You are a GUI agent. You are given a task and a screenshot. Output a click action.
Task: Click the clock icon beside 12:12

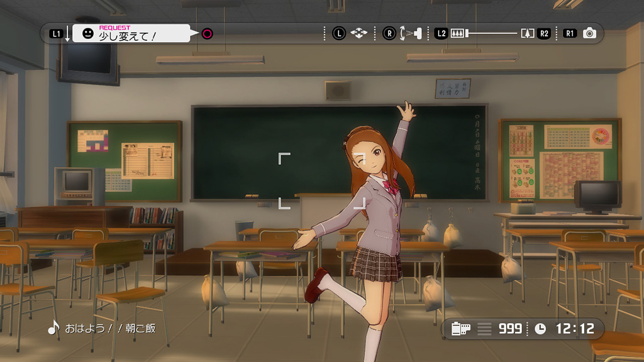pos(540,328)
